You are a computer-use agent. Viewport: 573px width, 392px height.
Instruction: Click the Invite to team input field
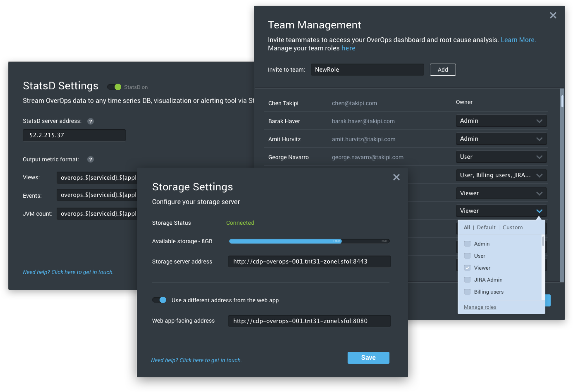pos(367,70)
